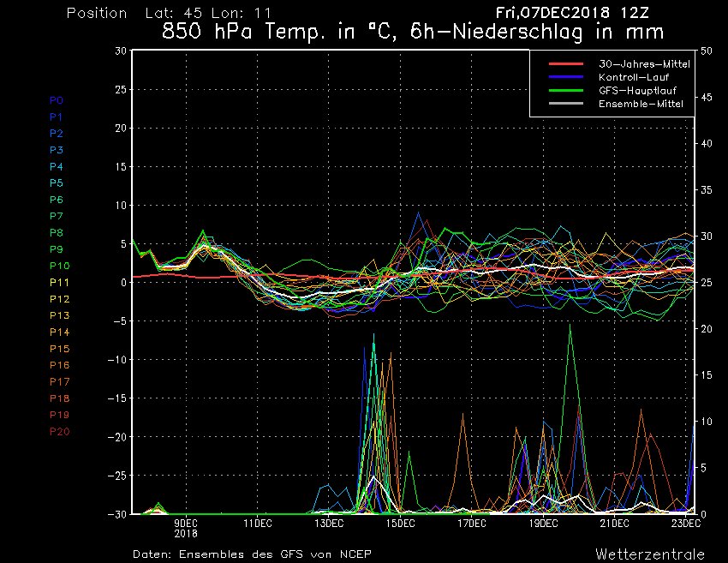Viewport: 728px width, 563px height.
Task: Click the '-20' temperature axis value
Action: 116,437
